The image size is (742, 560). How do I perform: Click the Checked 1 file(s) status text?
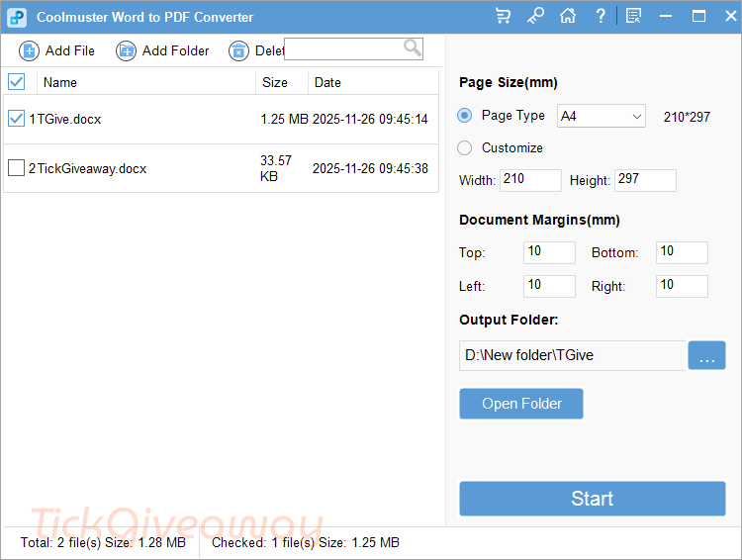tap(306, 542)
